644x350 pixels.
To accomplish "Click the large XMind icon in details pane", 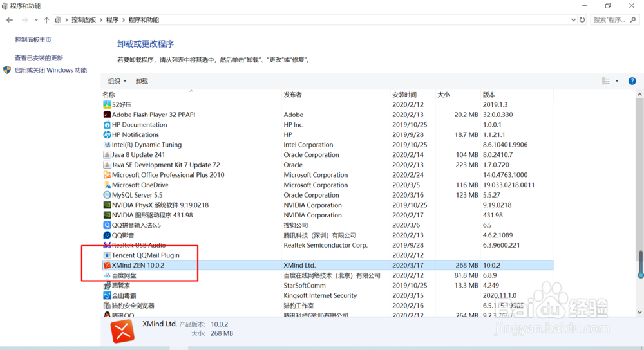I will (122, 331).
